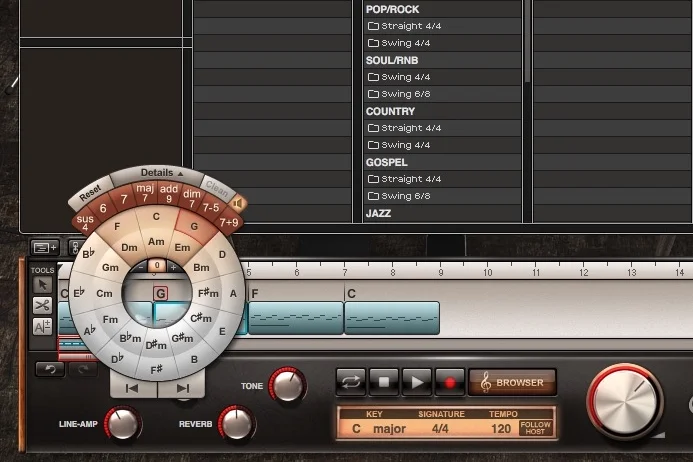Choose Am on the chord wheel

click(156, 242)
